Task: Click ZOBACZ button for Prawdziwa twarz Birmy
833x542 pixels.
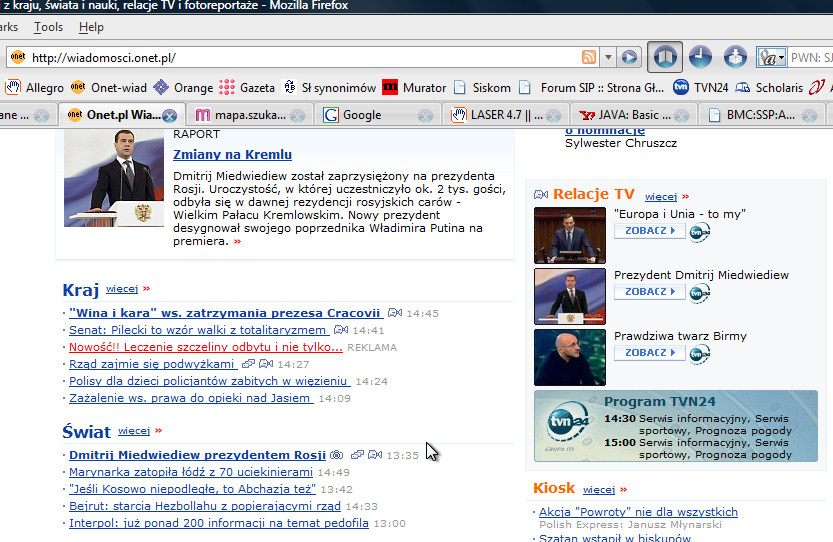Action: click(650, 353)
